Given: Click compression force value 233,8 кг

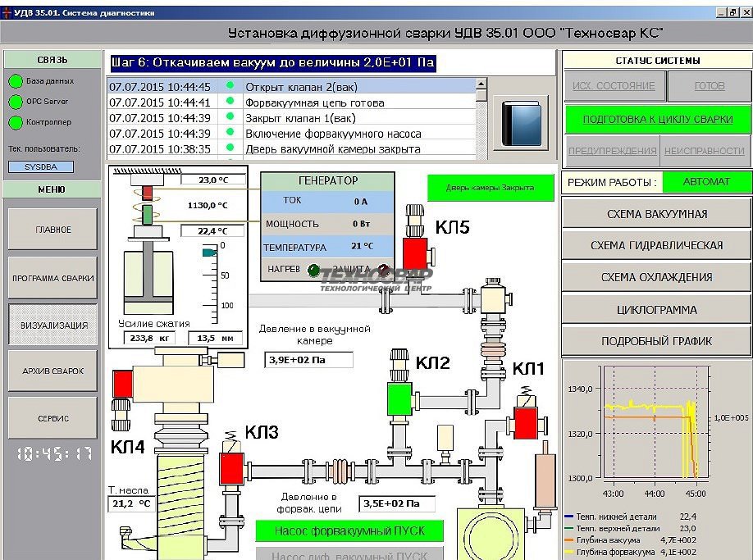Looking at the screenshot, I should (149, 338).
